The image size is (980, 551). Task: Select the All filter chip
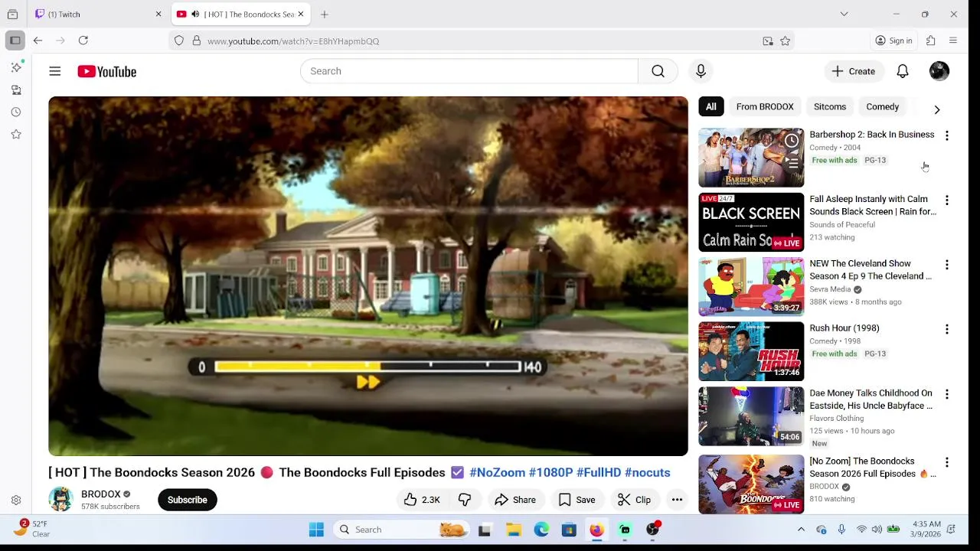pyautogui.click(x=711, y=107)
